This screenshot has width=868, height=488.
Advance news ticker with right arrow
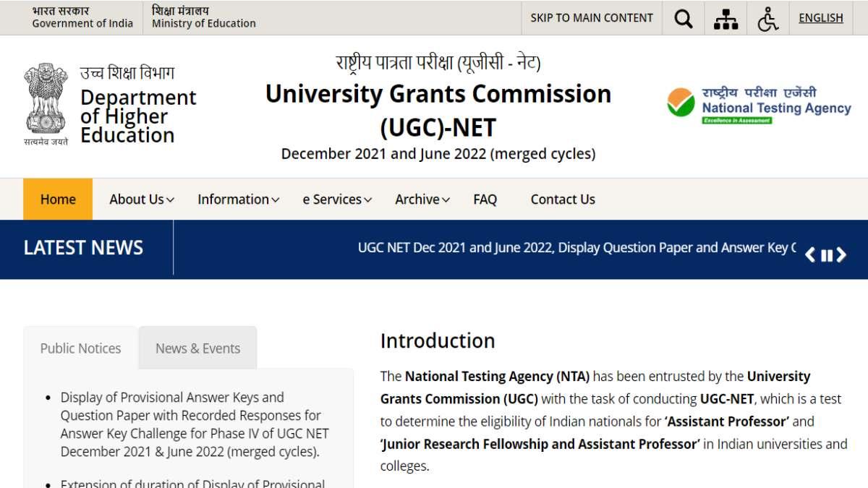coord(841,254)
